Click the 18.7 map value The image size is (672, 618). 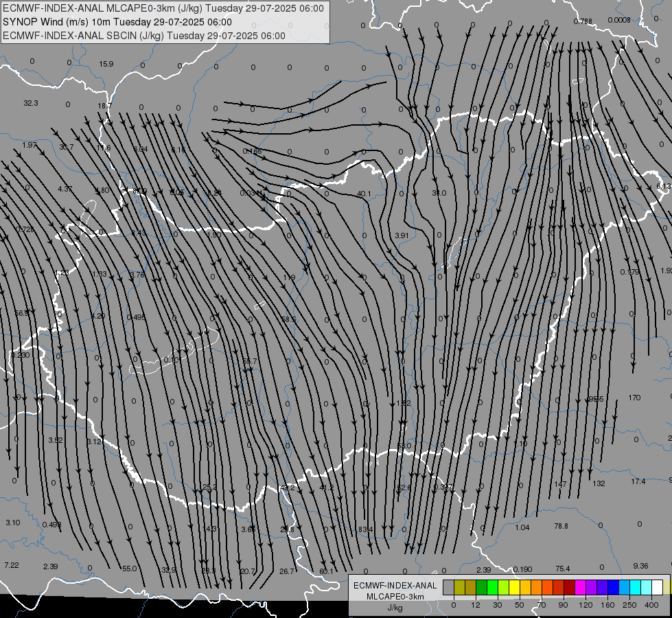coord(104,106)
